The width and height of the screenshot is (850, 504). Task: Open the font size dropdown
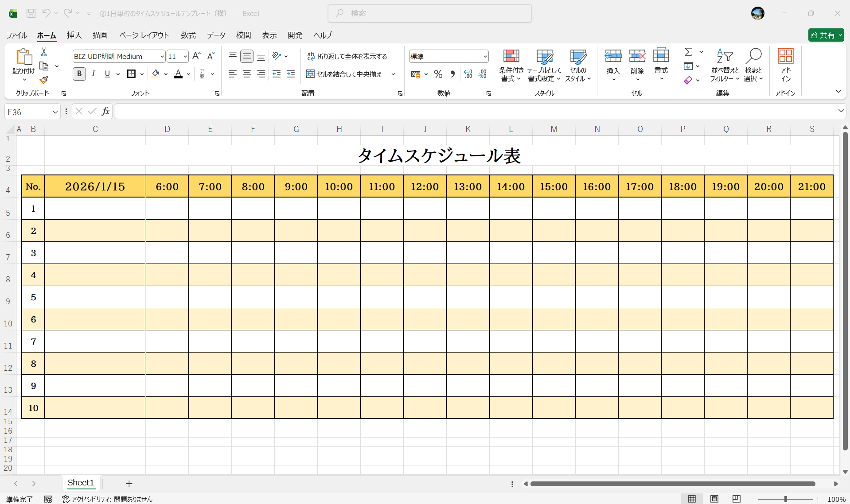click(184, 56)
